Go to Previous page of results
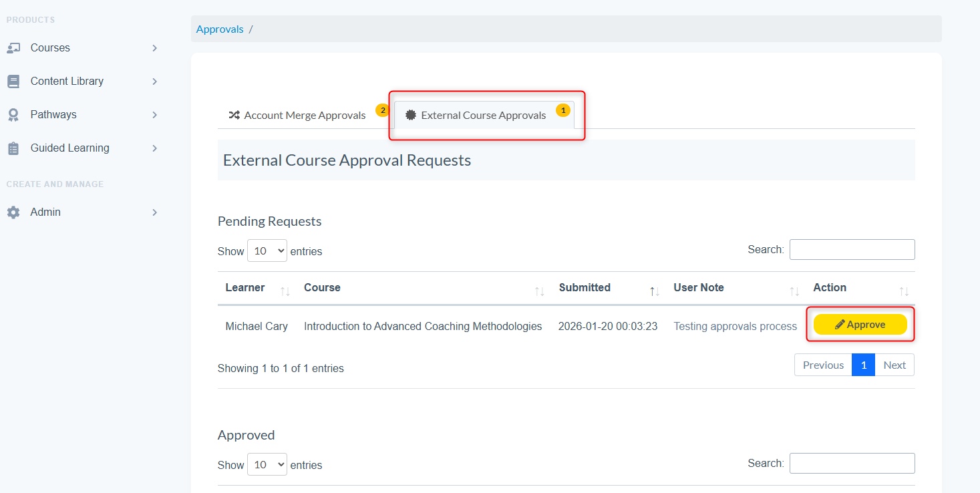The height and width of the screenshot is (493, 980). (x=823, y=365)
